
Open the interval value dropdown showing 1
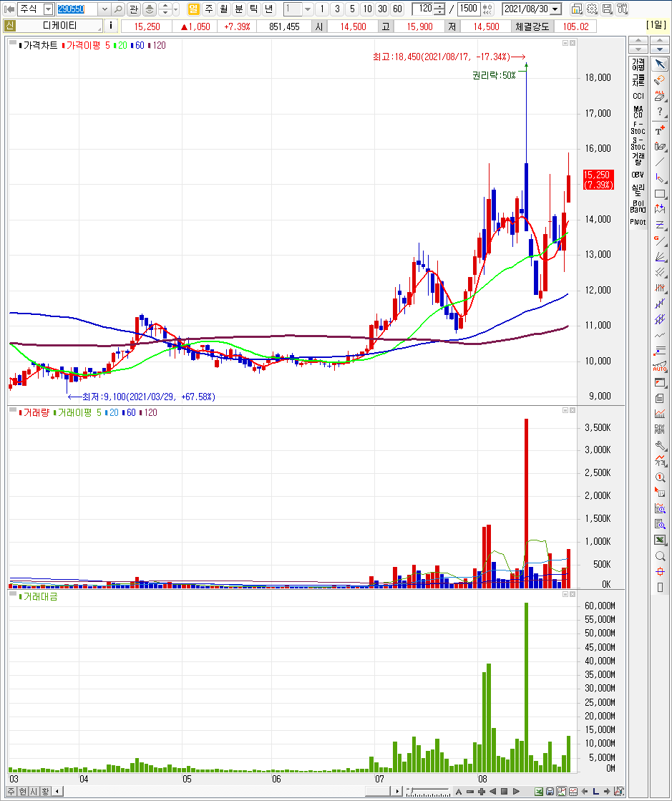point(308,9)
